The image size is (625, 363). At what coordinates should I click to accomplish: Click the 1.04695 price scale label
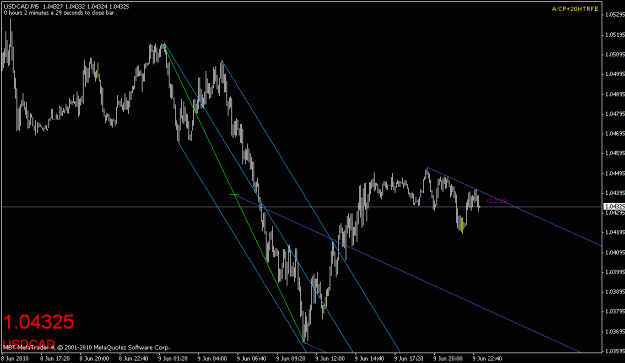[614, 134]
